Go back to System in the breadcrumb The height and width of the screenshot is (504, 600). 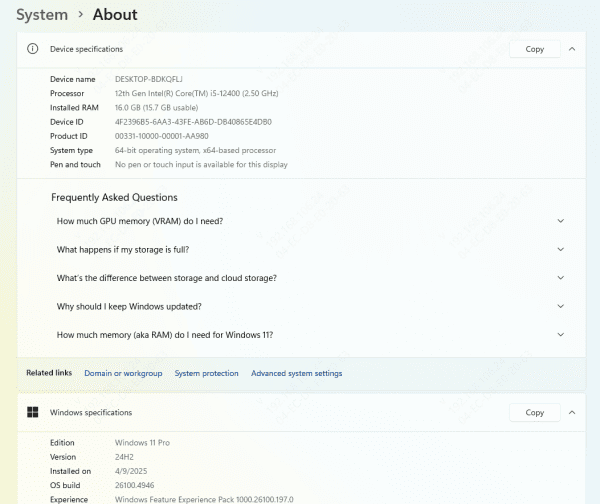[x=42, y=15]
